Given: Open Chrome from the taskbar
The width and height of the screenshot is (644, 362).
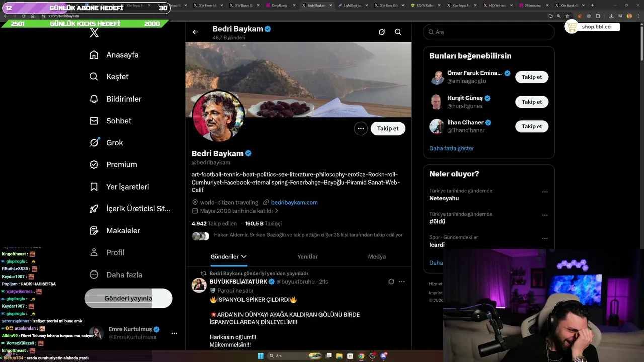Looking at the screenshot, I should [x=361, y=356].
